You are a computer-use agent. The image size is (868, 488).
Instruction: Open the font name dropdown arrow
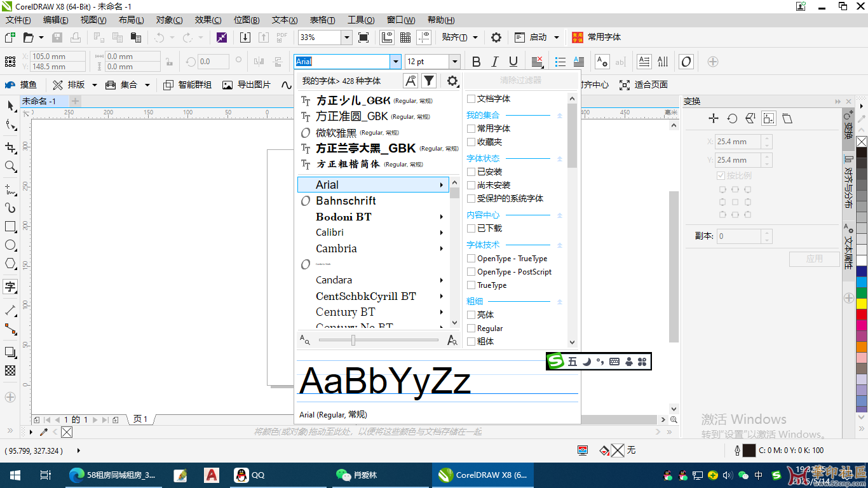[396, 62]
